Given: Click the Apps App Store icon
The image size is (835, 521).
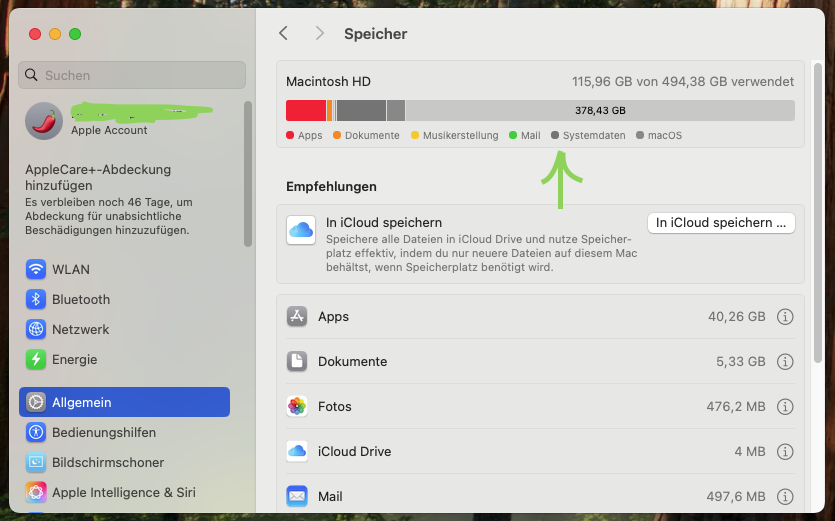Looking at the screenshot, I should tap(297, 316).
